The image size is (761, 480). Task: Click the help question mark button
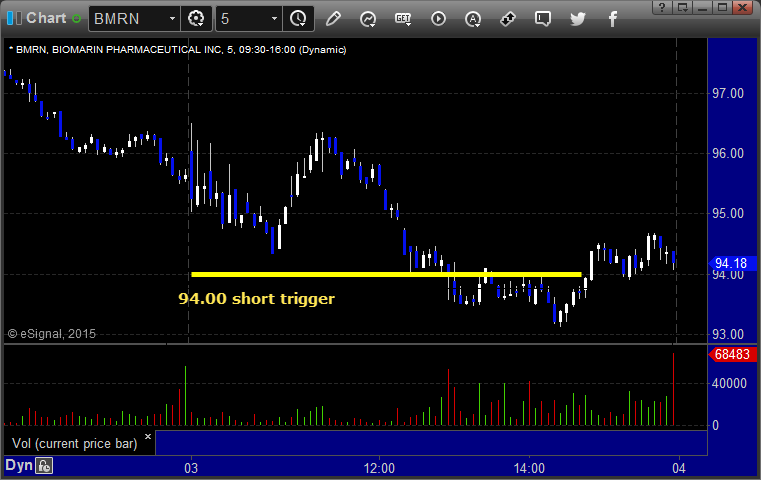(x=662, y=7)
